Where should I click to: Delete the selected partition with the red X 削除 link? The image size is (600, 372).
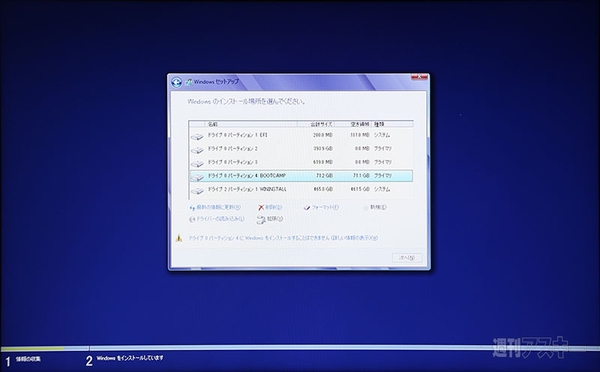pos(270,207)
